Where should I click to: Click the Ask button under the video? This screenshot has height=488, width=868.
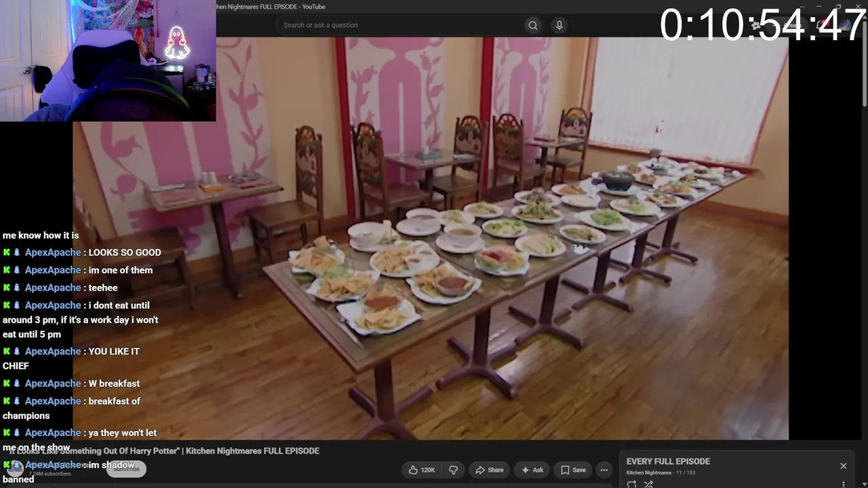coord(532,470)
